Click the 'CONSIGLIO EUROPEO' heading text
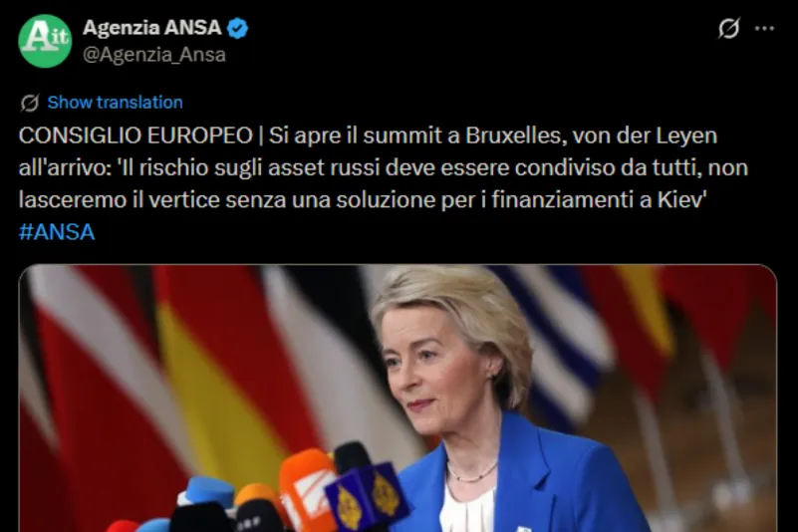798x532 pixels. [135, 135]
